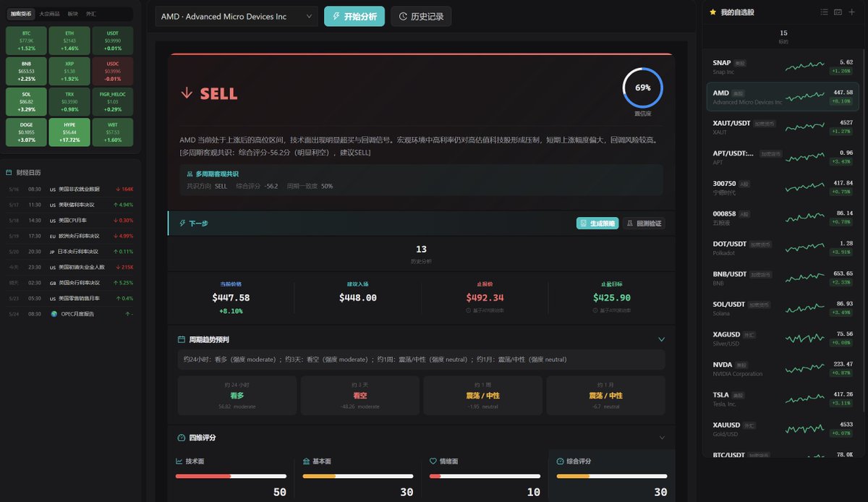Select the HYPE heatmap tile
Image resolution: width=868 pixels, height=502 pixels.
69,132
